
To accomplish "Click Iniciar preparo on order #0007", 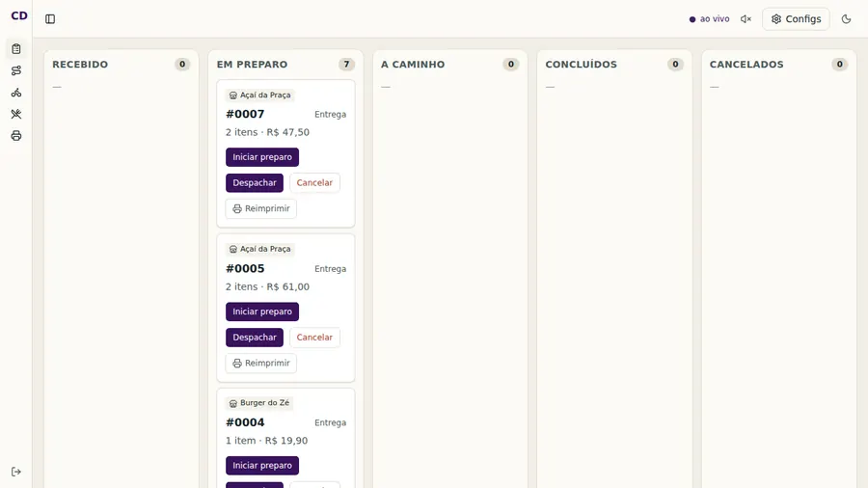I will [262, 157].
